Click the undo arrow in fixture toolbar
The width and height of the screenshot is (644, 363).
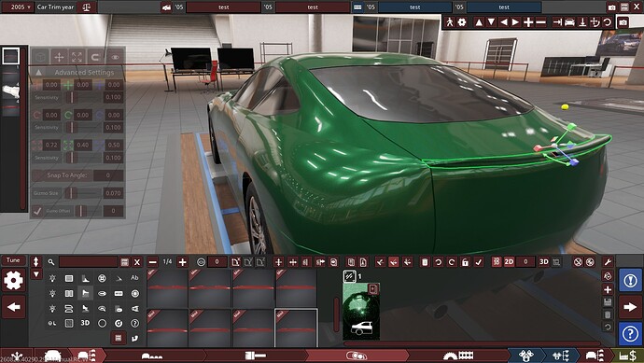point(439,262)
